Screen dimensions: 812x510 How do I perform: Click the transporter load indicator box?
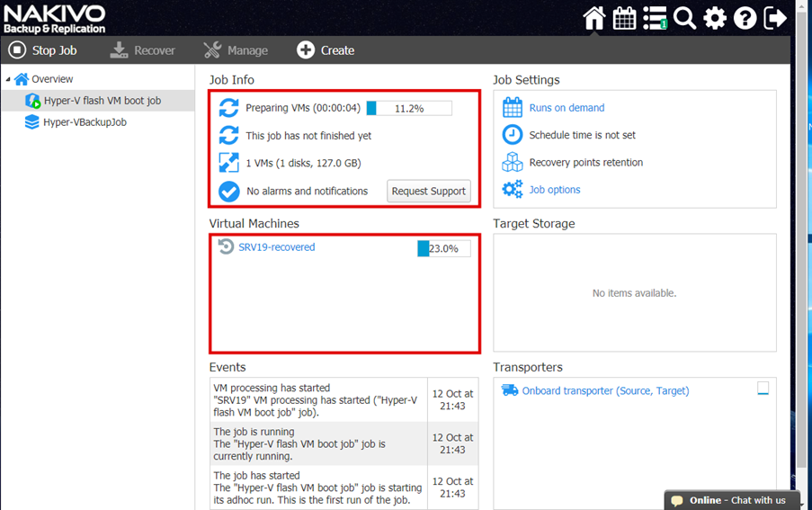click(763, 389)
